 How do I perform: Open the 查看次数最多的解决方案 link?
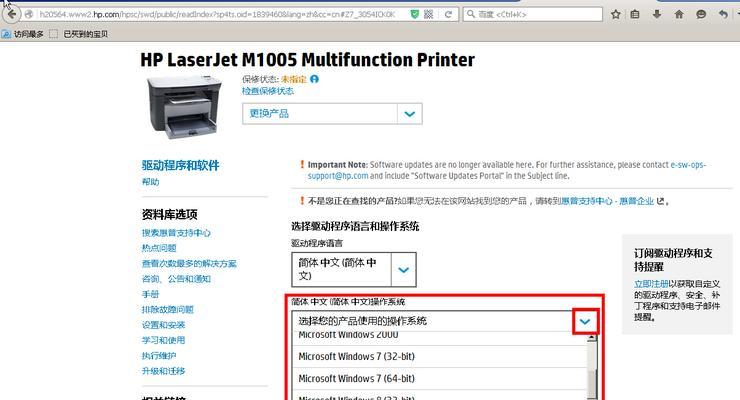[189, 264]
